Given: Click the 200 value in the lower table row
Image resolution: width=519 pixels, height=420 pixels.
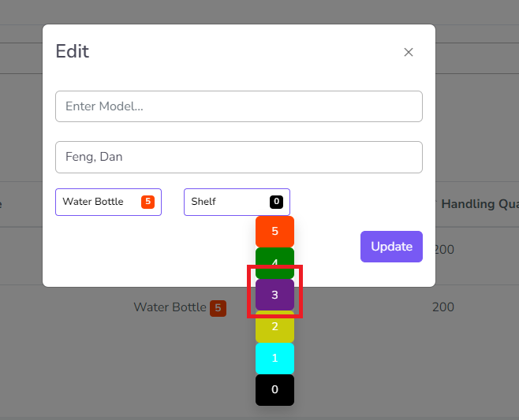Looking at the screenshot, I should (443, 307).
